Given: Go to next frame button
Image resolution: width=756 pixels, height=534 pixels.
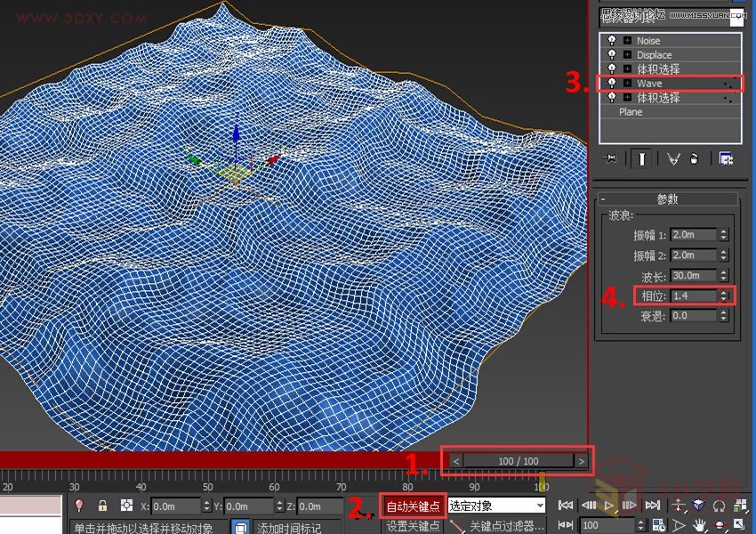Looking at the screenshot, I should point(630,506).
